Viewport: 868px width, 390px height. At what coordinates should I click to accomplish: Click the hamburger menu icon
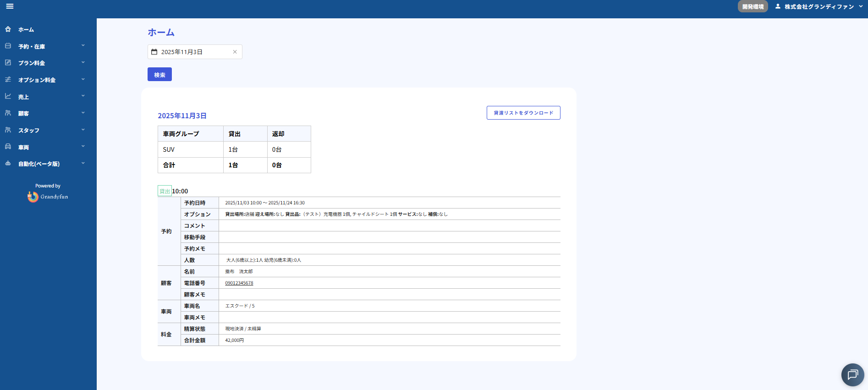point(10,6)
